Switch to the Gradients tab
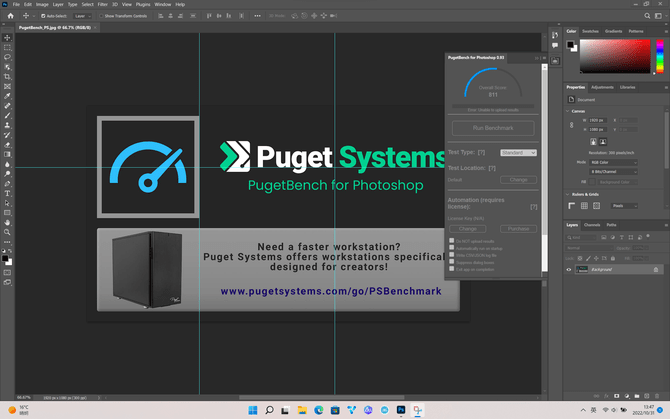 (613, 32)
